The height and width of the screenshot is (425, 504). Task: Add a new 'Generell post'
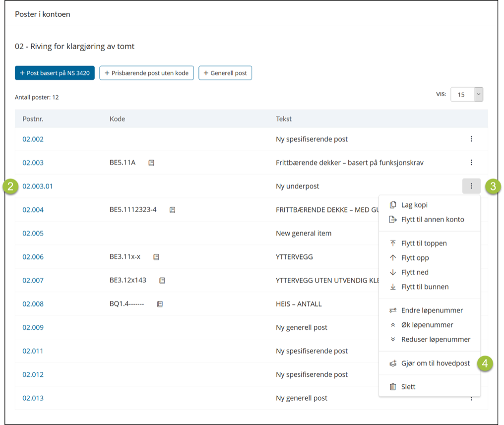point(225,73)
